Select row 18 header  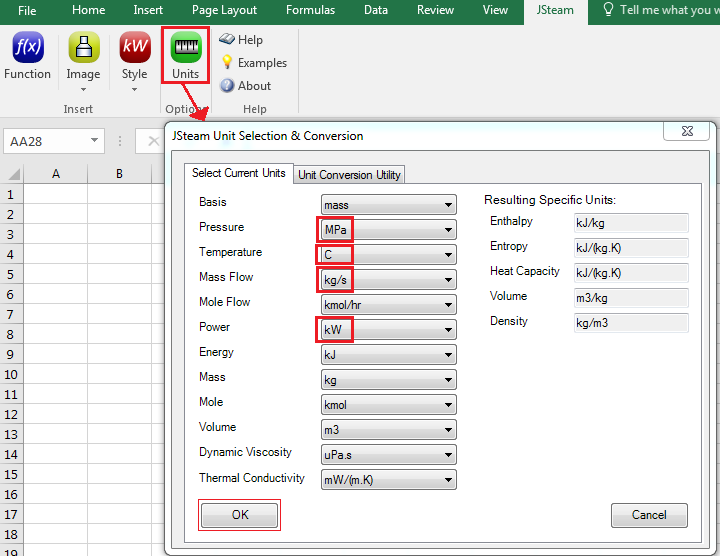[10, 534]
